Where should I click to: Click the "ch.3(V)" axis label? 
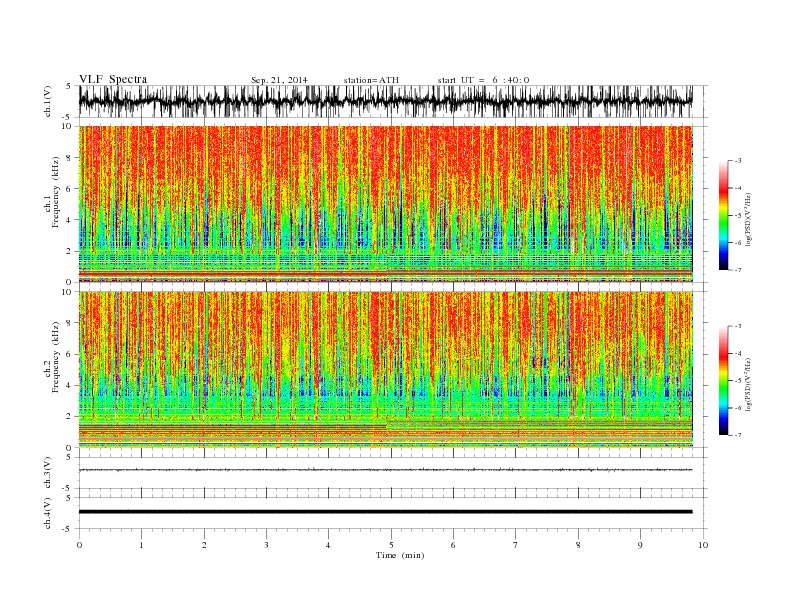tap(48, 473)
